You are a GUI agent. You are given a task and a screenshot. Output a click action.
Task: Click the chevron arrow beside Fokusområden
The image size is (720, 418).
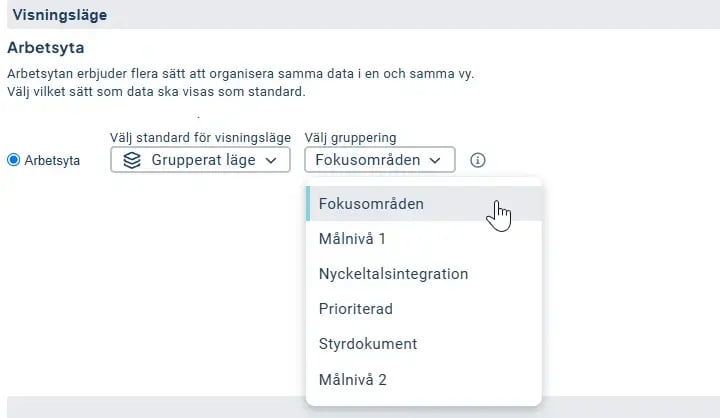(x=435, y=160)
